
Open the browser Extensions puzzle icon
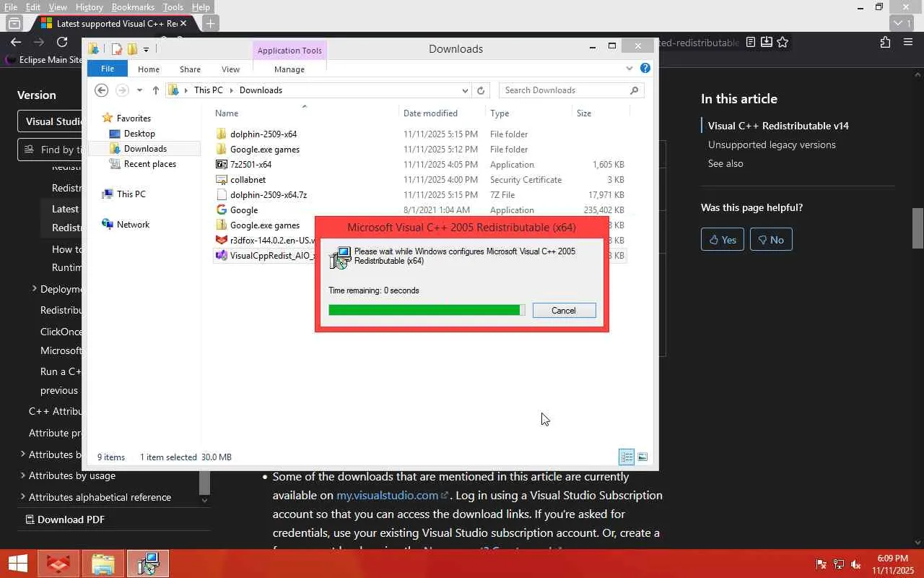885,43
